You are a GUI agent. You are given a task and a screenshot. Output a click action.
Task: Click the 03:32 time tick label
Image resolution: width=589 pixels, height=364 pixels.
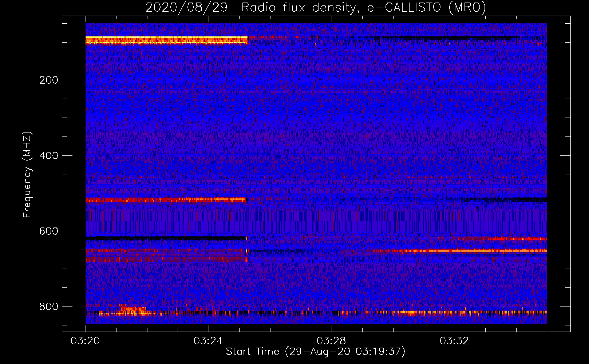[x=454, y=341]
